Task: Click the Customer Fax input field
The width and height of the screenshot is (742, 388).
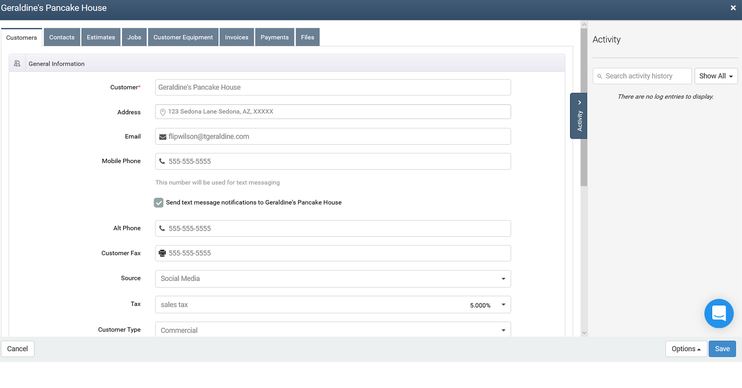Action: 333,253
